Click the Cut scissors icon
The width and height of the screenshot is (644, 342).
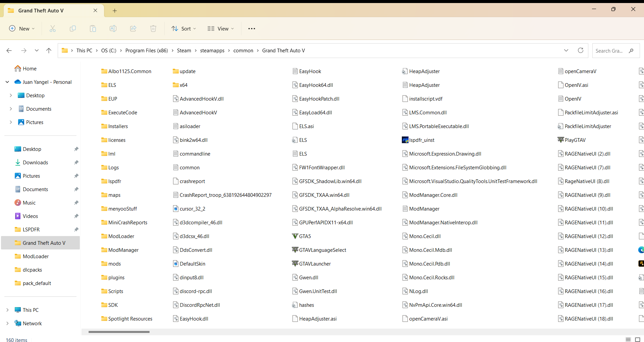[x=53, y=29]
